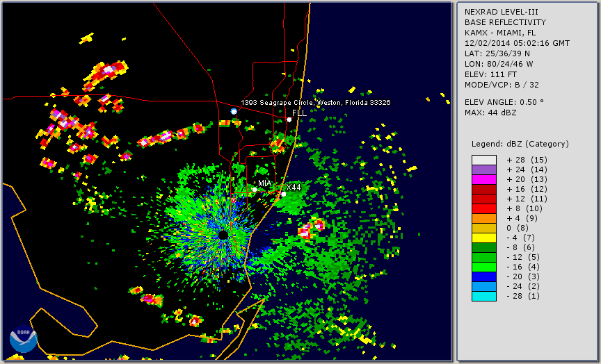Click the 'NEXRAD LEVEL-III' heading text

[x=502, y=13]
